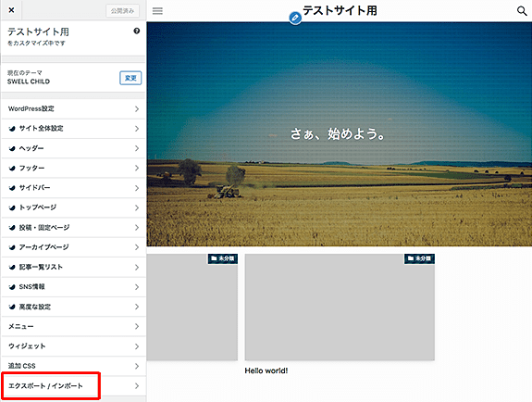Click the 未分類 category badge on first card
This screenshot has height=402, width=532.
coord(223,258)
